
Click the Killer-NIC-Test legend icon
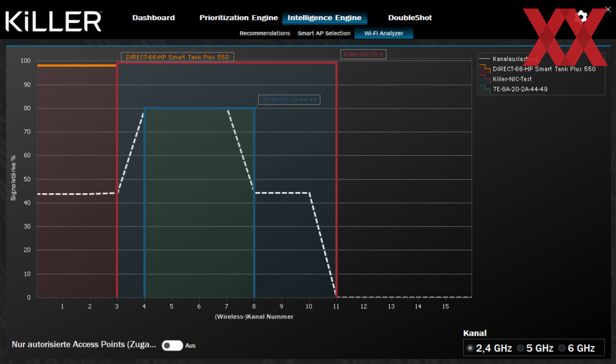coord(485,79)
